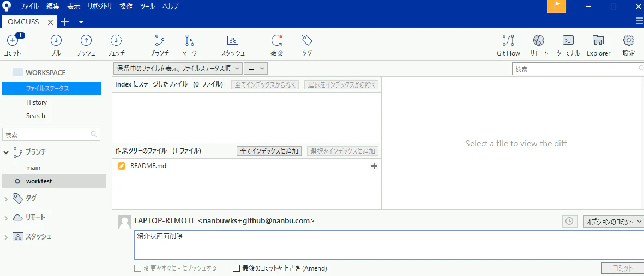Switch to the OMCUSS repository tab
This screenshot has height=276, width=644.
[23, 22]
